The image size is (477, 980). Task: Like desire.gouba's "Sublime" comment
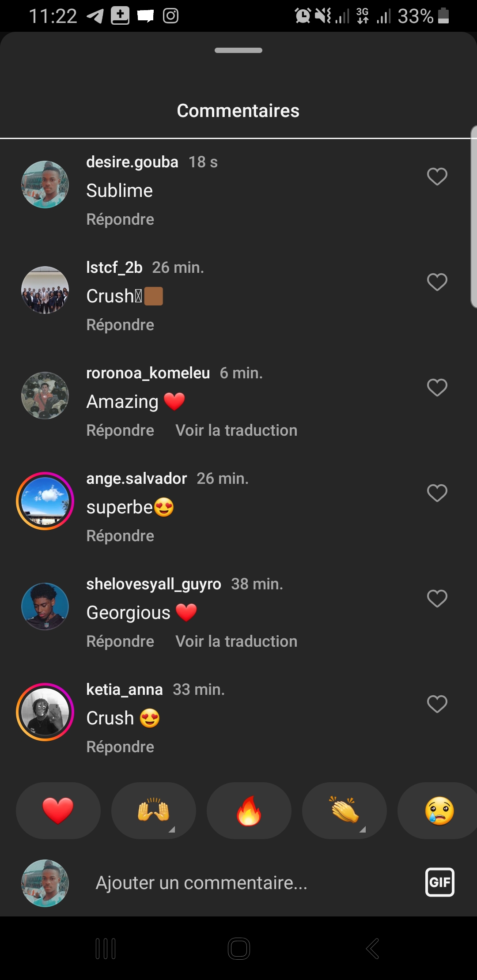(x=437, y=177)
